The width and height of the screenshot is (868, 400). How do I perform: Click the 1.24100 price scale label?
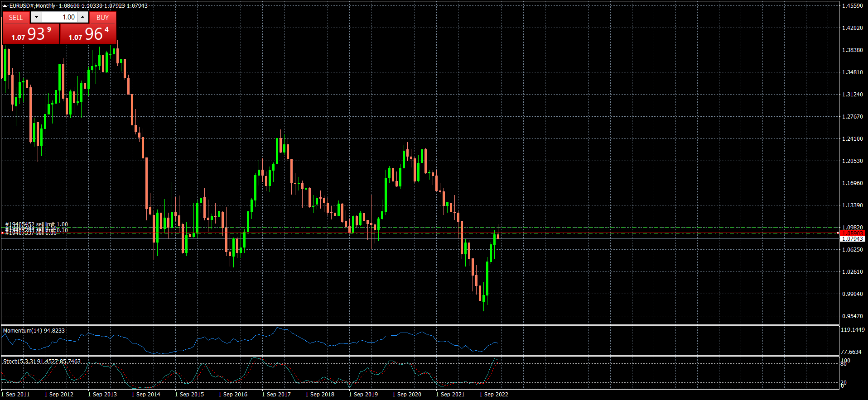[852, 139]
